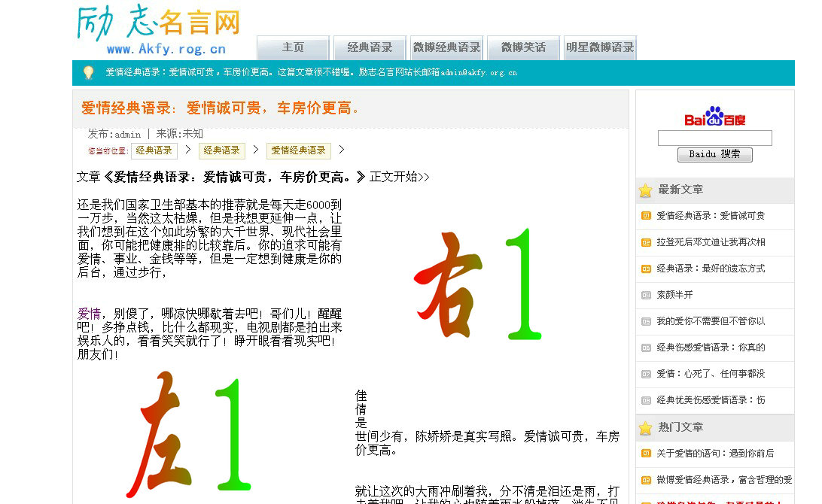Open article 经典优美伤感爱情语录：伤
Screen dimensions: 822x504
coord(711,400)
